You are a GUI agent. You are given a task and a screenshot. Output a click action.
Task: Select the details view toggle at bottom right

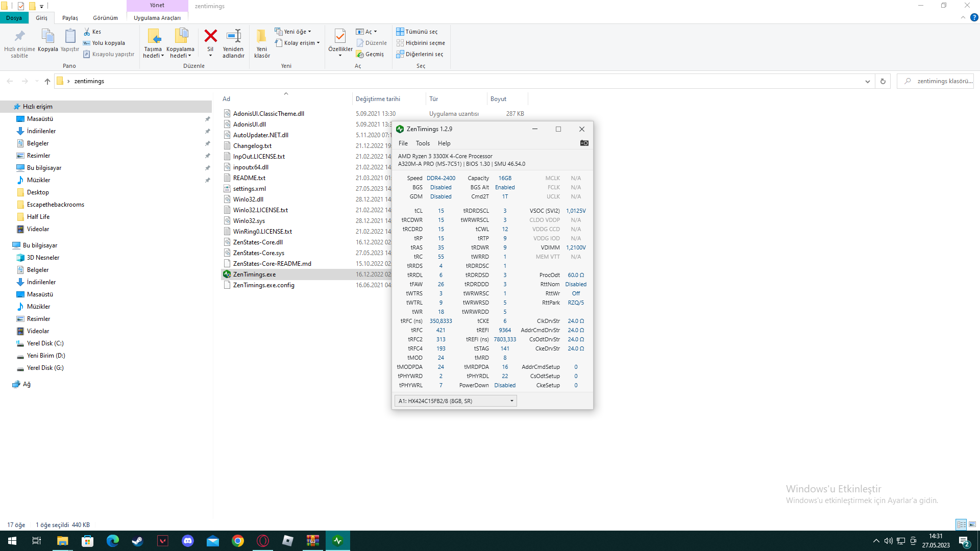(x=961, y=524)
